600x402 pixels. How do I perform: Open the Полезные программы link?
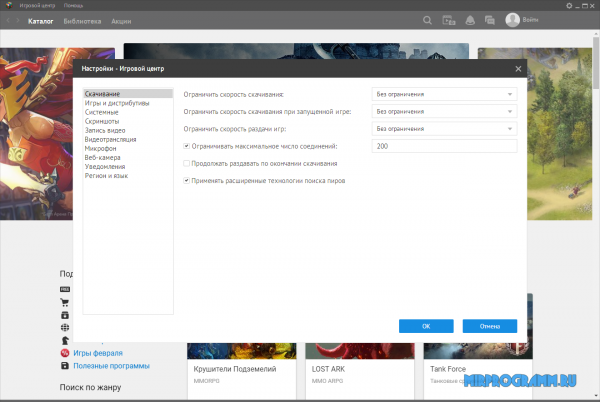pos(111,366)
